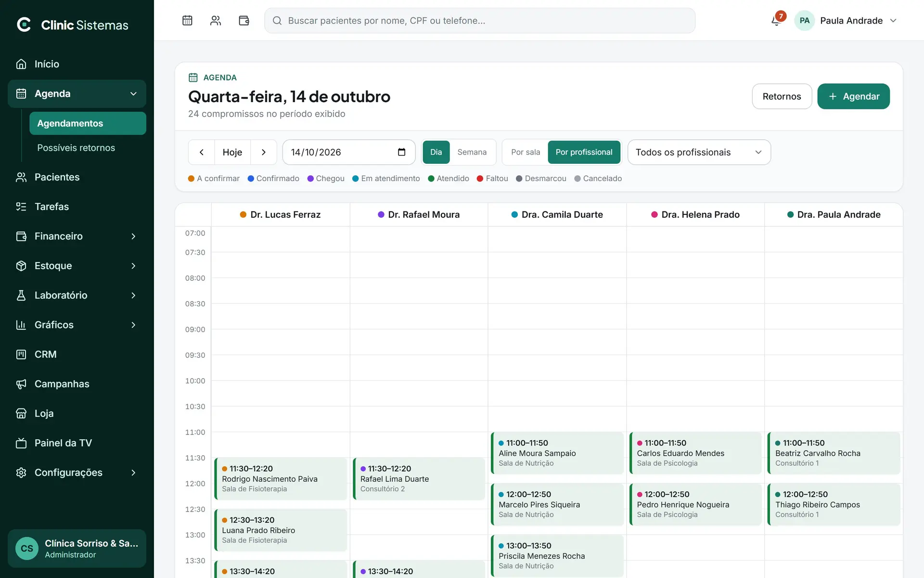
Task: Open the notifications bell showing 7 alerts
Action: 776,21
